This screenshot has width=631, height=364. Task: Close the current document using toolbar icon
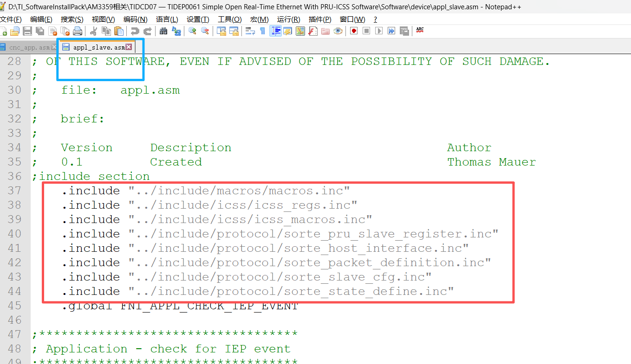tap(52, 31)
